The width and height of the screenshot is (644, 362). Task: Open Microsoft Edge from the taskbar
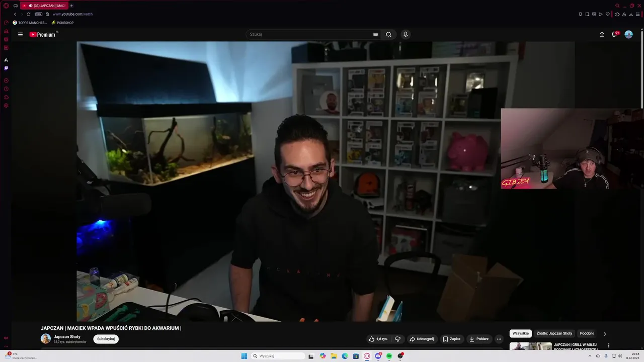pos(345,356)
